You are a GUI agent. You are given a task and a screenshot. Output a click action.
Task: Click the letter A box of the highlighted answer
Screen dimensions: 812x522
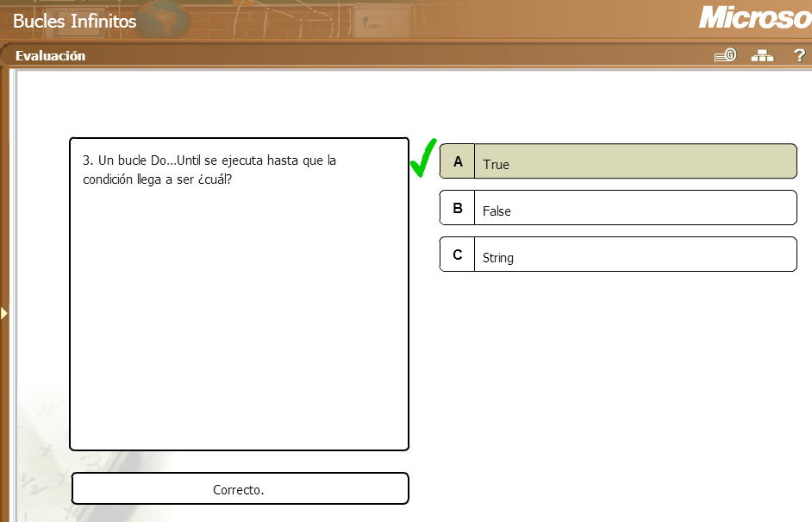coord(457,161)
